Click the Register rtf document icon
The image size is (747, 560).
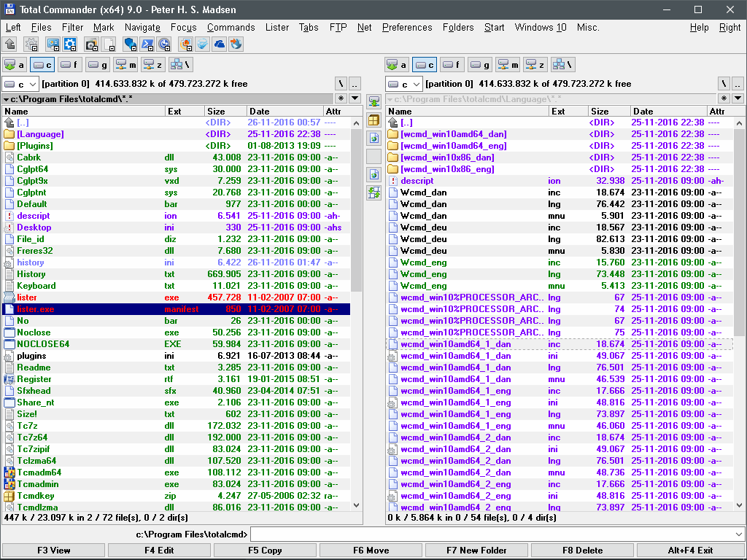click(x=9, y=379)
